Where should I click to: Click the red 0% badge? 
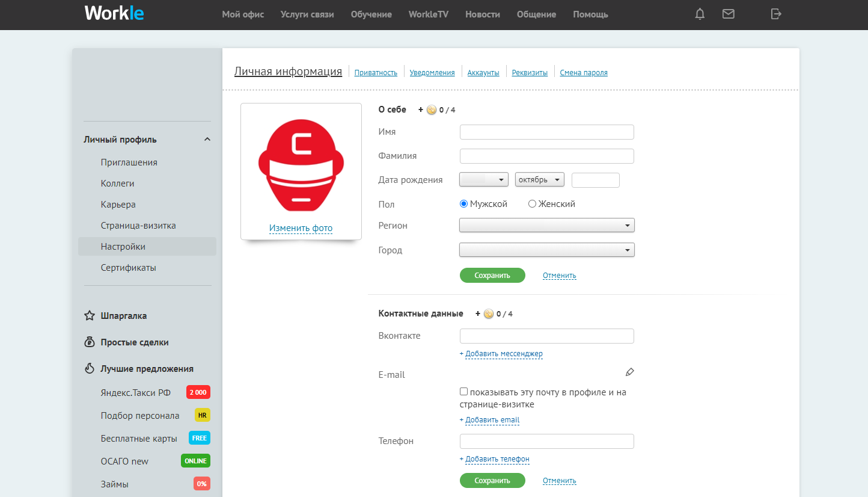(202, 484)
